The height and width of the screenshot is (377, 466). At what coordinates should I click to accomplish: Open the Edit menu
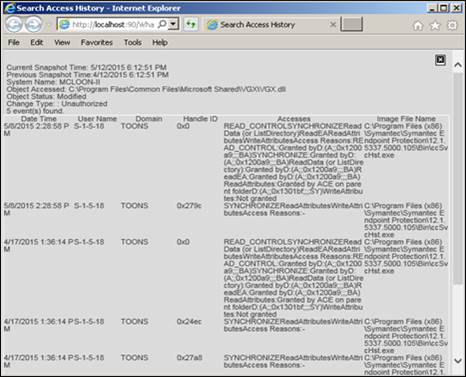[37, 43]
